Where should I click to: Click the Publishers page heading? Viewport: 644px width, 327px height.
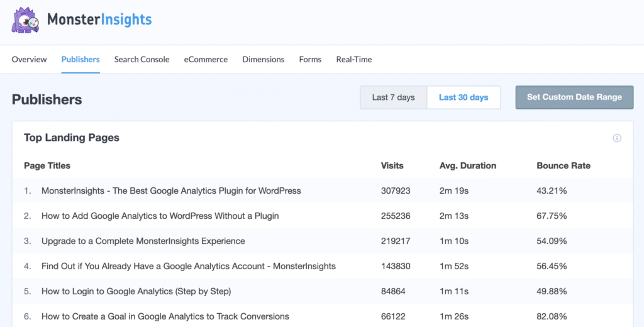47,99
